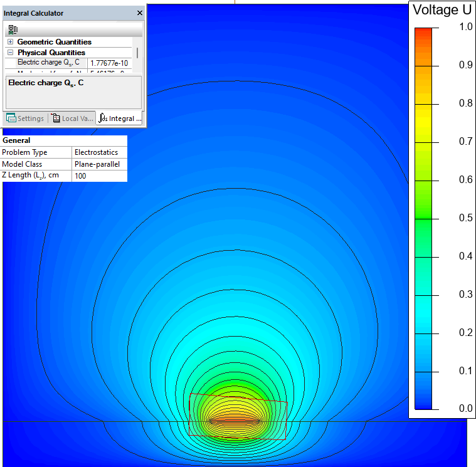
Task: Switch to the Integral Calculator tab
Action: [120, 118]
